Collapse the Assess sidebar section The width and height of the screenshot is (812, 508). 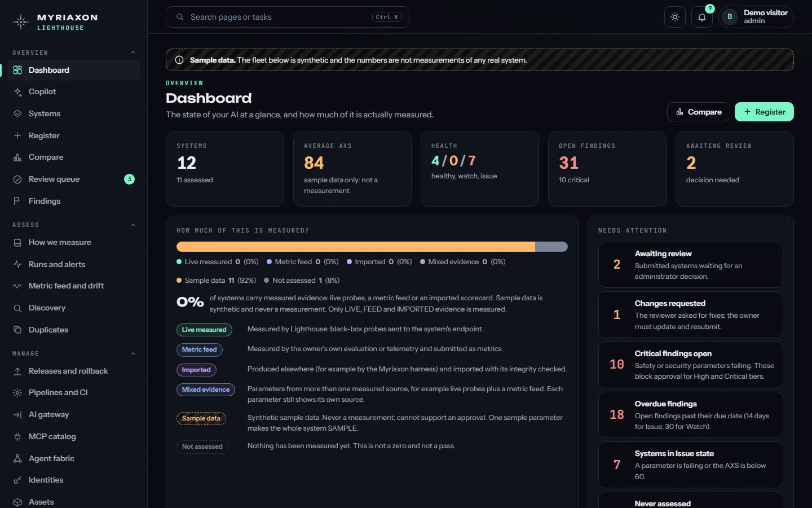point(133,225)
